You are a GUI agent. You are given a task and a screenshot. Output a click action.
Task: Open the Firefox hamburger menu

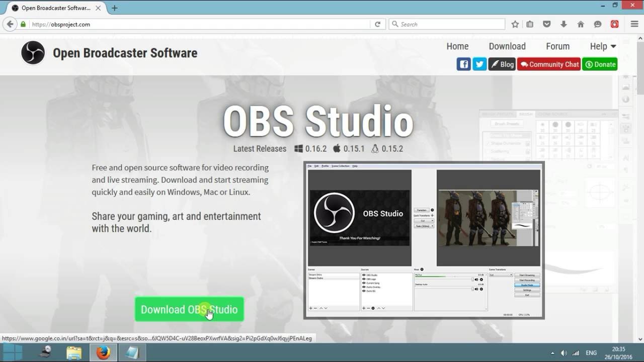(x=634, y=24)
